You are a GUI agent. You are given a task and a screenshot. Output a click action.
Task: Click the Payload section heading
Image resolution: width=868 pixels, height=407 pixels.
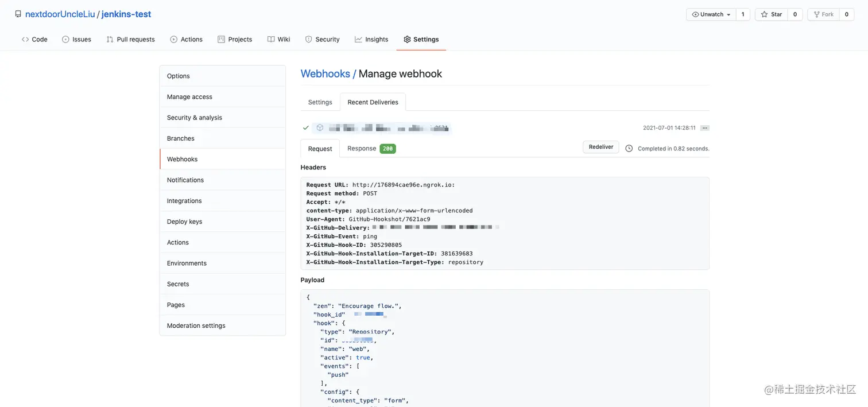312,280
